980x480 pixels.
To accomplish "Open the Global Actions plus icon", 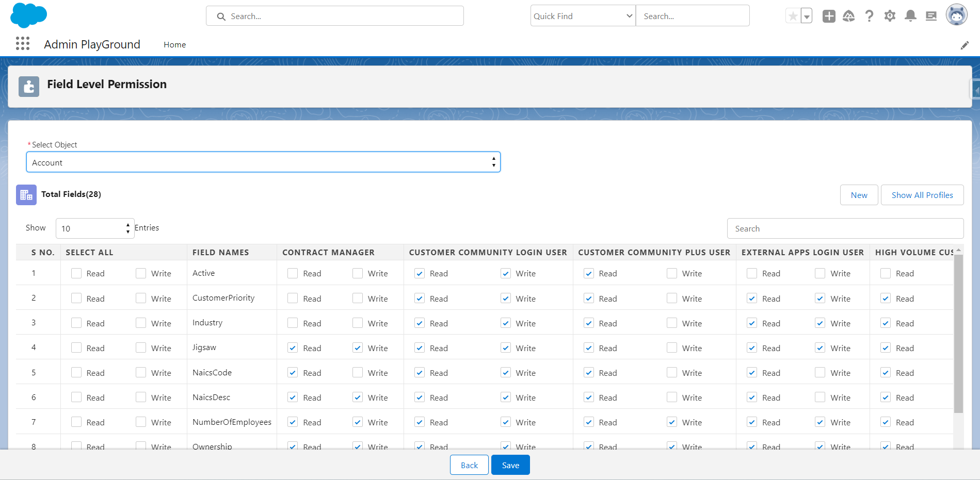I will click(829, 16).
